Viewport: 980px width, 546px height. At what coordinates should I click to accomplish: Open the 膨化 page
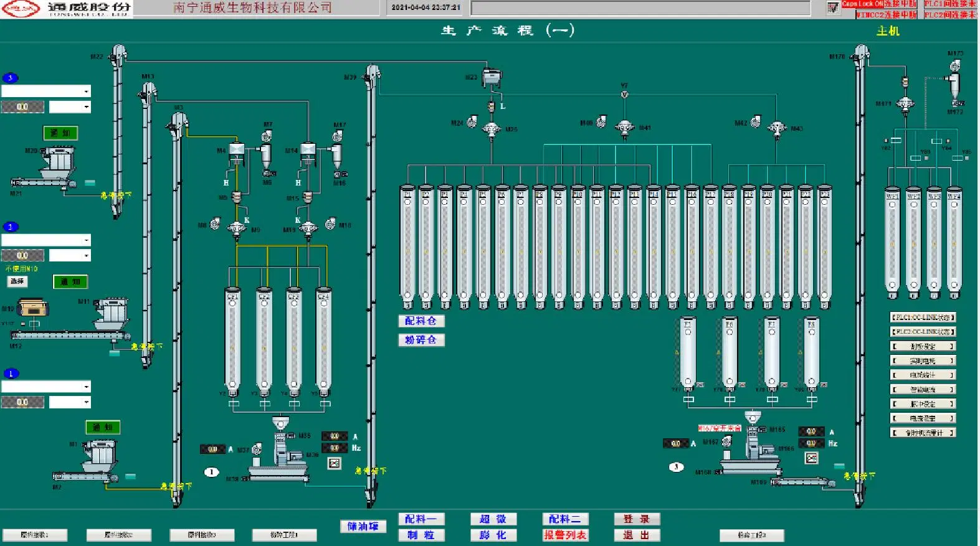point(493,535)
